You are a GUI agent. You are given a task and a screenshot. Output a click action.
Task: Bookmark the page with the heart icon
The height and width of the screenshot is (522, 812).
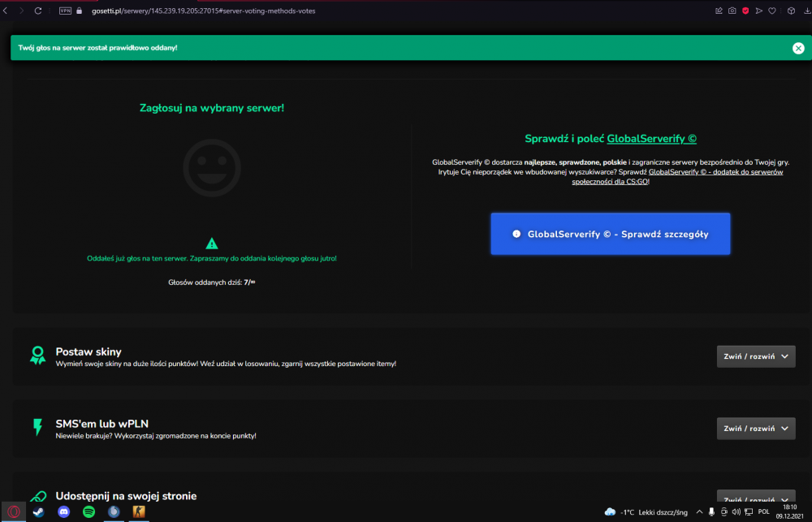(x=772, y=11)
